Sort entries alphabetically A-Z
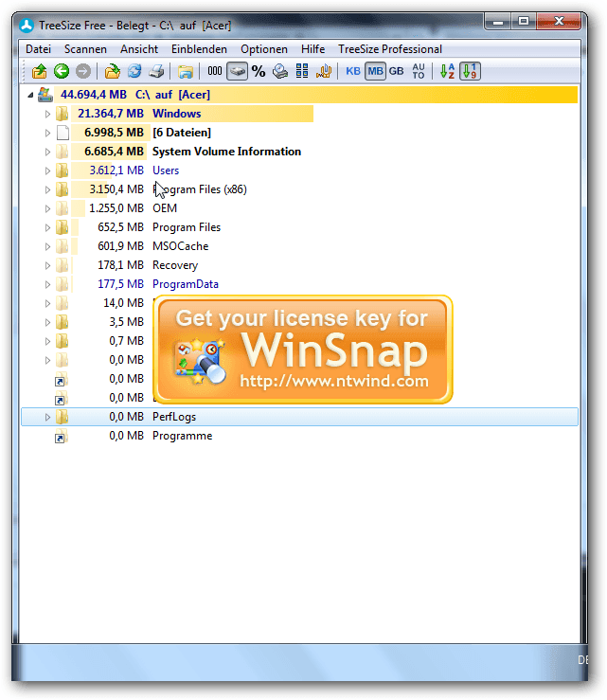 click(447, 71)
